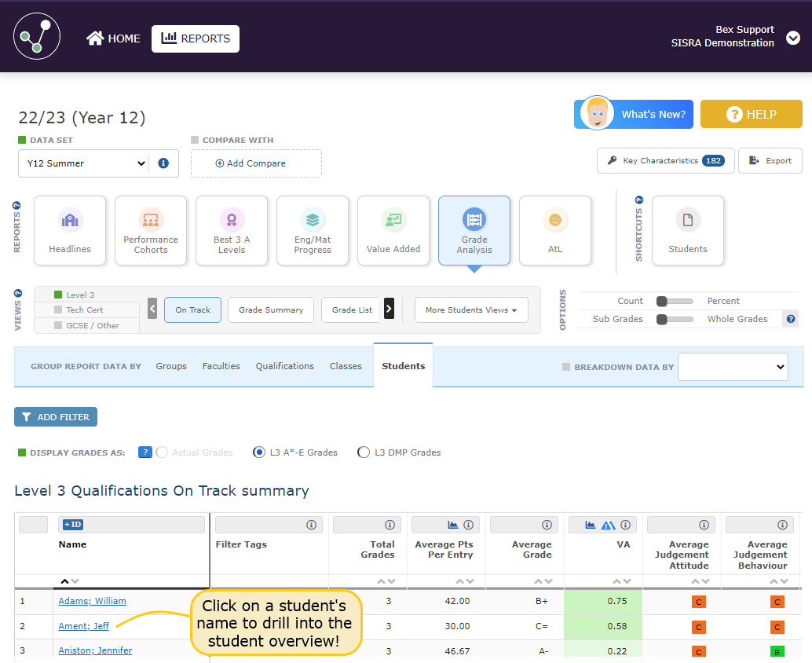Open the Y12 Summer data set dropdown
812x663 pixels.
coord(82,163)
